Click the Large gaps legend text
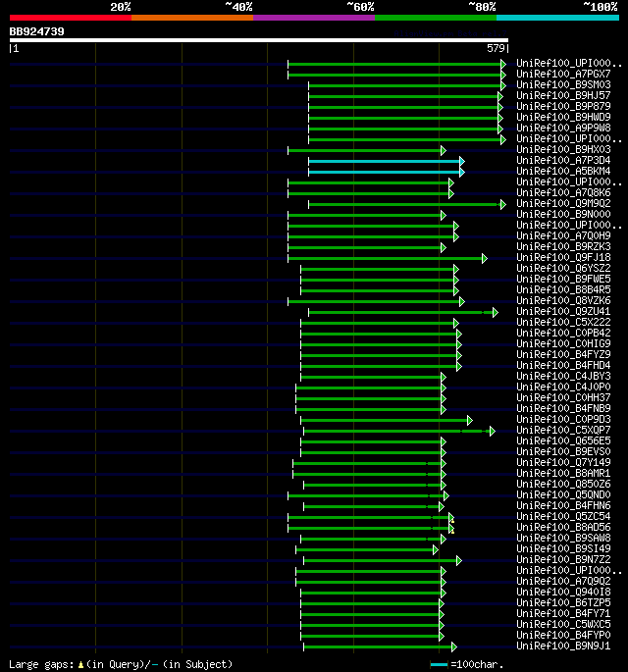The height and width of the screenshot is (672, 628). [x=41, y=664]
